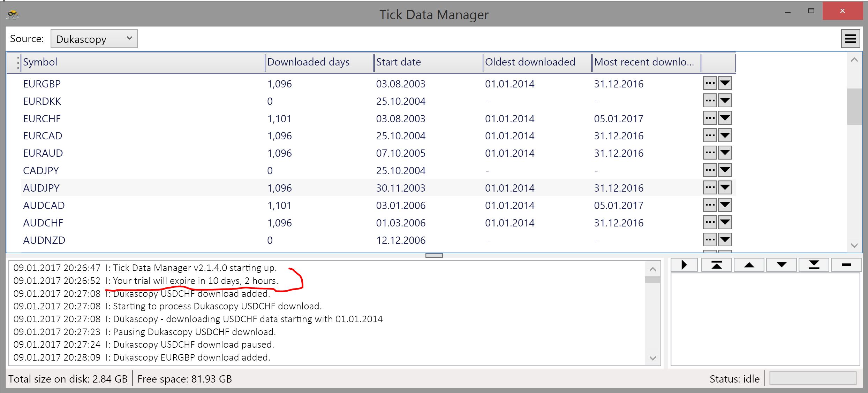Remove queue item with minus button

(x=846, y=265)
